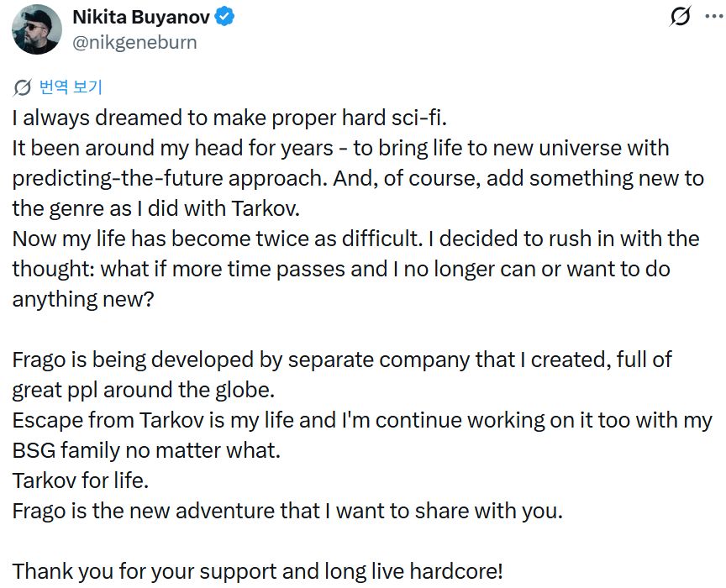Click the Grok icon at top right
Screen dimensions: 726x588
click(x=679, y=16)
